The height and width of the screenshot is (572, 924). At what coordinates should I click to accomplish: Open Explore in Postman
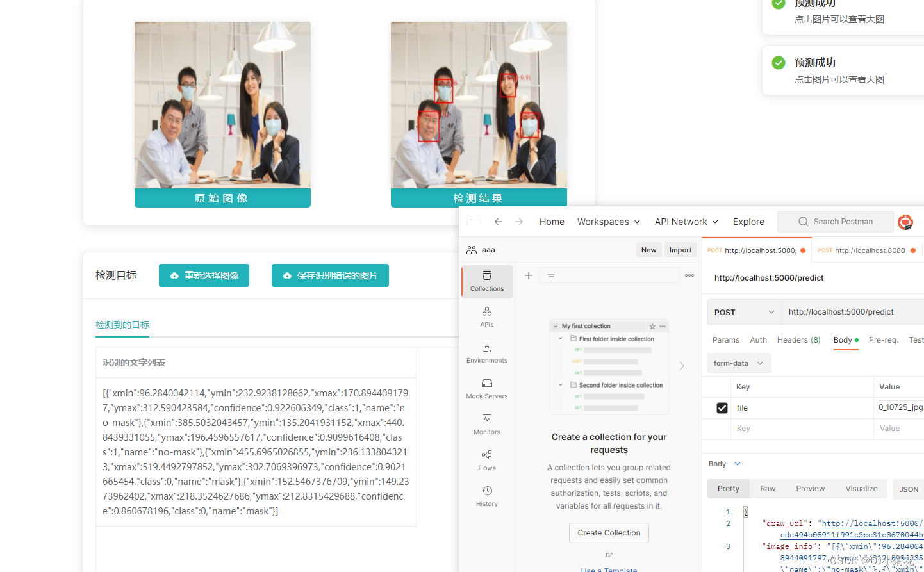point(748,222)
